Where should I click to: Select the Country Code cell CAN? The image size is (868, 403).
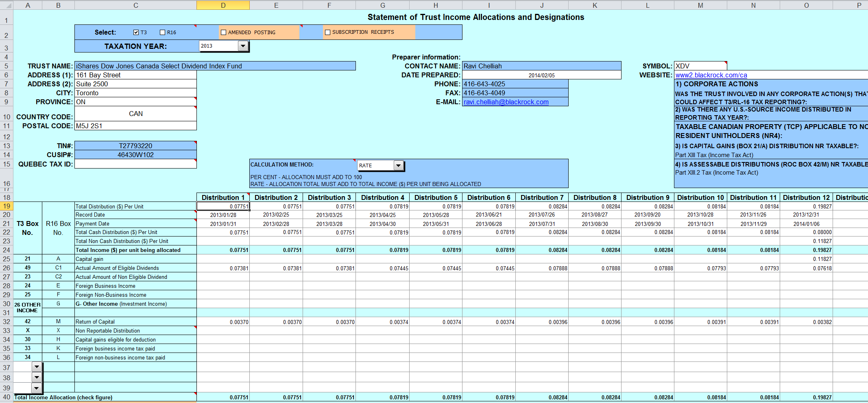pos(135,114)
